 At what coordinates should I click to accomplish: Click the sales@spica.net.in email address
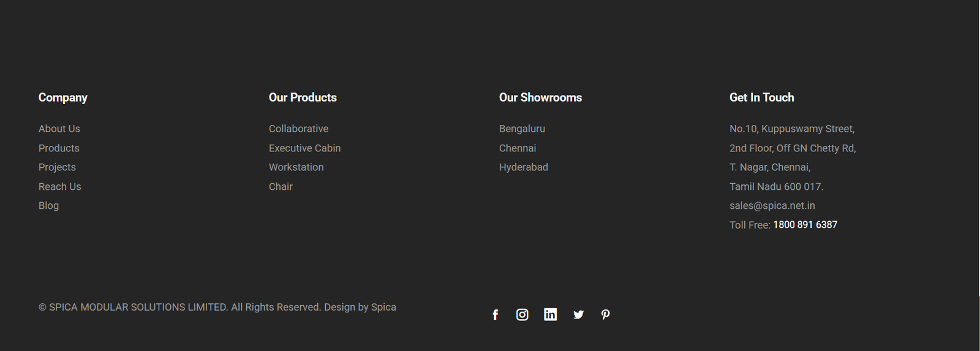tap(772, 206)
